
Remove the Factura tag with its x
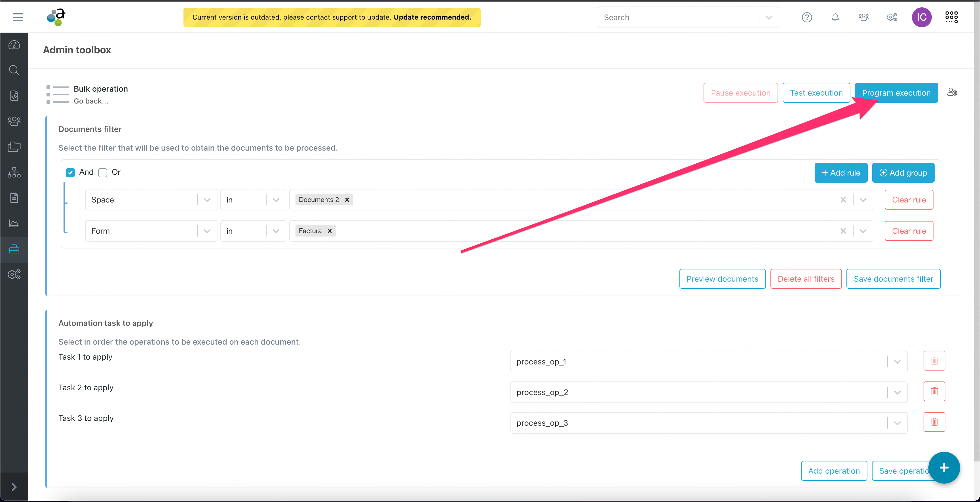pos(330,231)
